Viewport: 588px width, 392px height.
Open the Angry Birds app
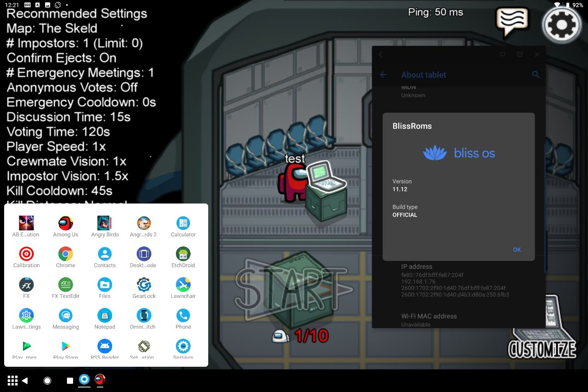tap(105, 227)
